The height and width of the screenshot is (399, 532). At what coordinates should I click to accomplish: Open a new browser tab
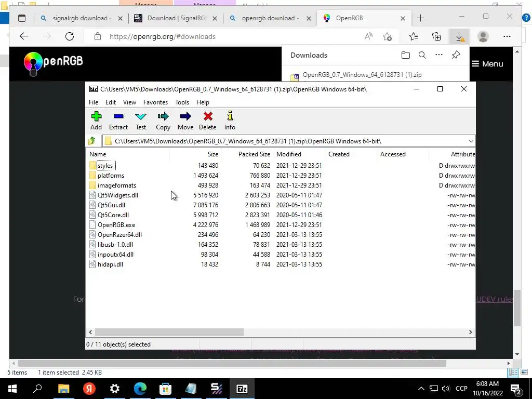[x=420, y=18]
